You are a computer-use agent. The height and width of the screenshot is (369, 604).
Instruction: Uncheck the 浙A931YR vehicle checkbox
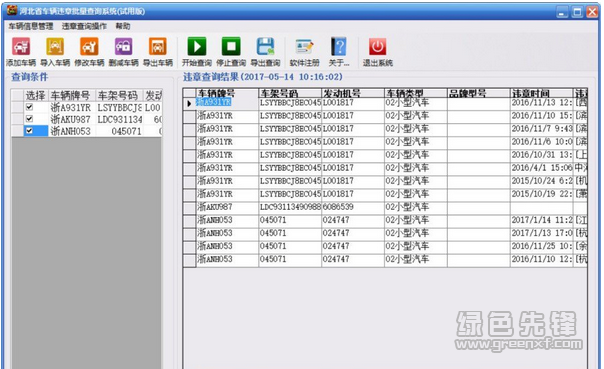coord(29,107)
